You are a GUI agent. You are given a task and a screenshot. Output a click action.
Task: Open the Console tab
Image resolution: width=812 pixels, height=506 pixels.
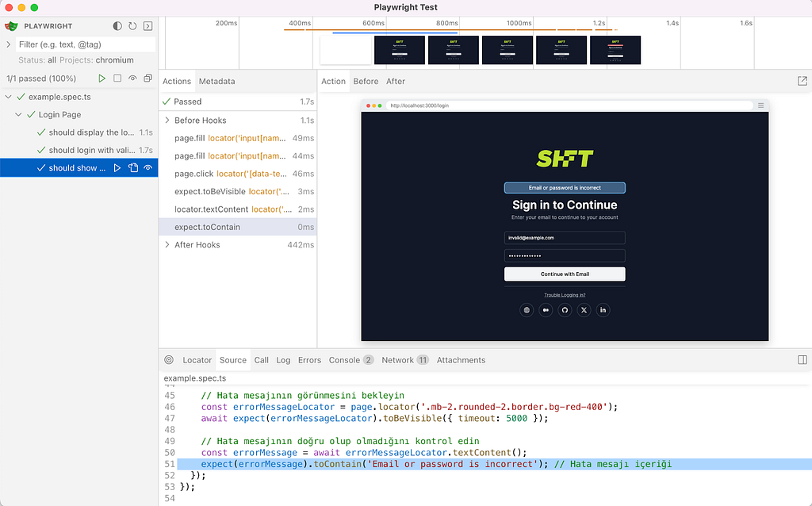coord(351,360)
